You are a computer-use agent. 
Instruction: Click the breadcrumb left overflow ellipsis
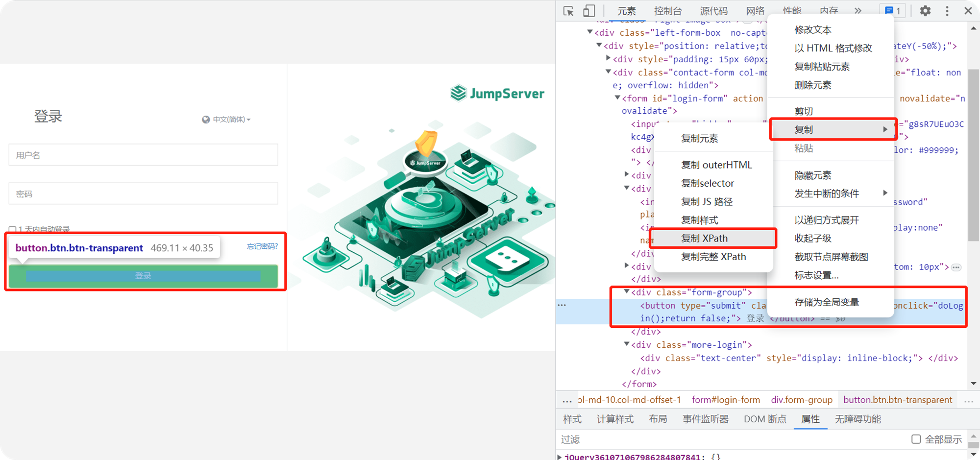click(x=567, y=401)
